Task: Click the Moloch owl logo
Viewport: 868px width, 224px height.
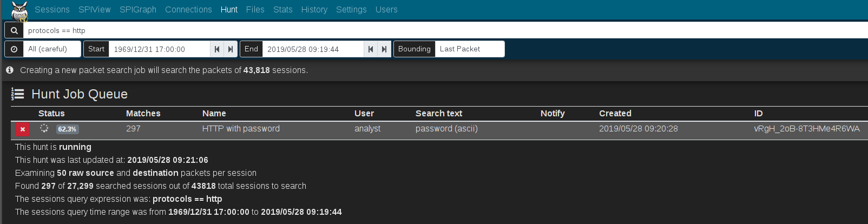Action: coord(19,10)
